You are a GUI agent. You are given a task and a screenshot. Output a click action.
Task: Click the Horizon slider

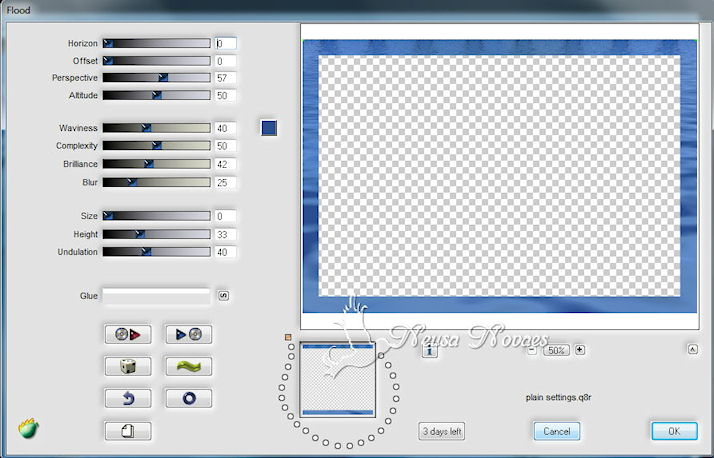[x=156, y=43]
